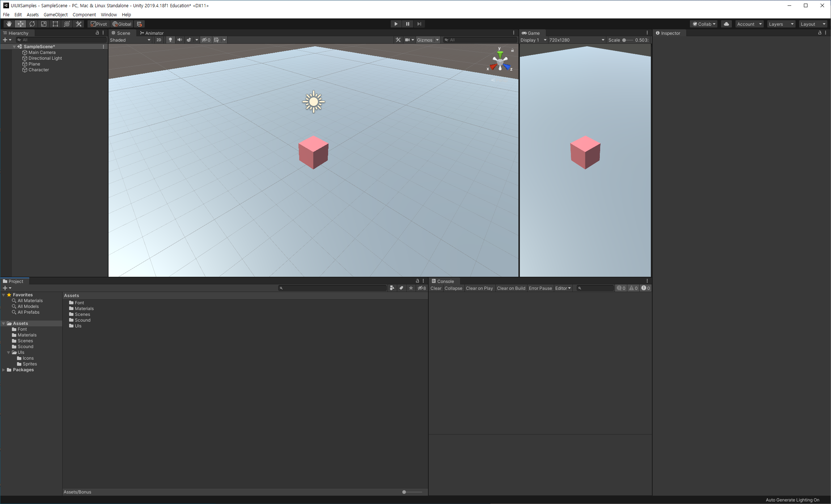Click the Step forward button
Screen dimensions: 831x504
[x=419, y=24]
